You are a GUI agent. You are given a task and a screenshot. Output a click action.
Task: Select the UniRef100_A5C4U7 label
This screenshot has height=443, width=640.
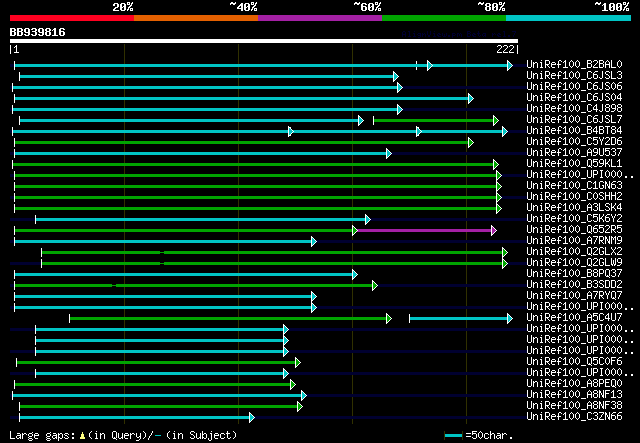coord(574,318)
